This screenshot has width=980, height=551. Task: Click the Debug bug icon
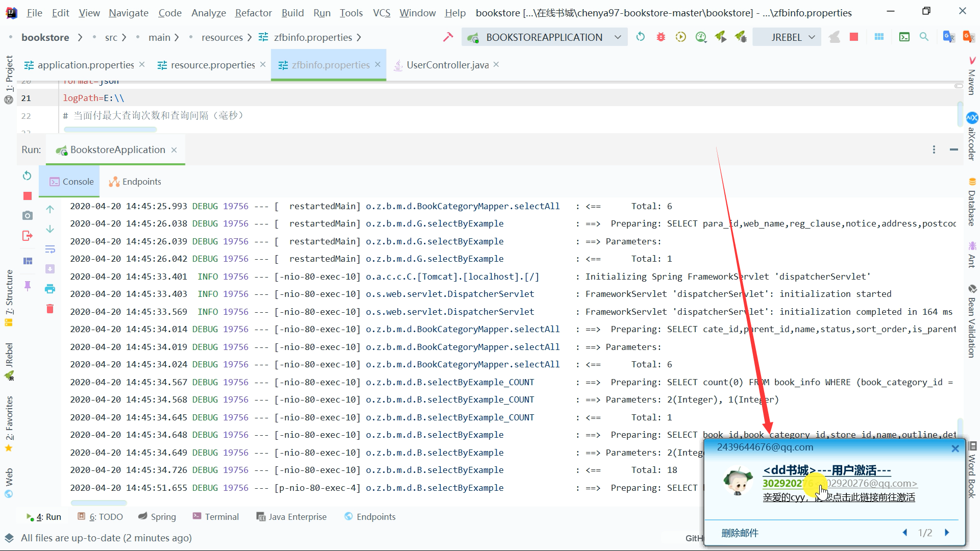tap(660, 37)
